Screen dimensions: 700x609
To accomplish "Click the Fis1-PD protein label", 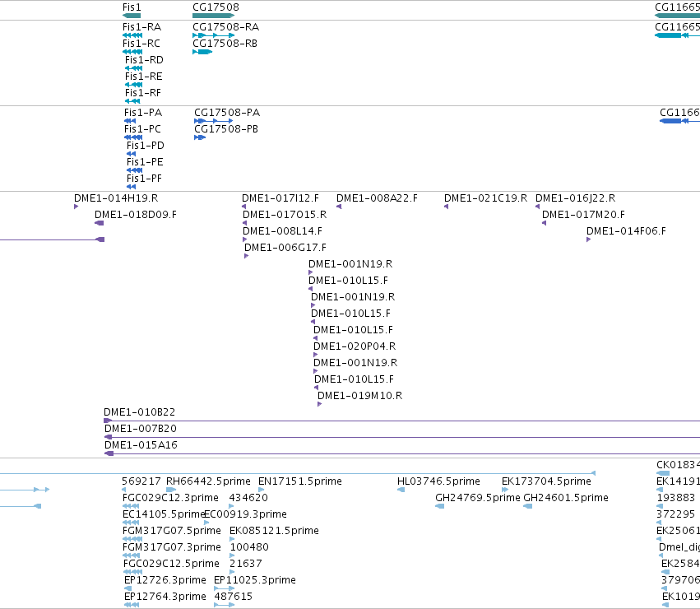I will (x=146, y=146).
